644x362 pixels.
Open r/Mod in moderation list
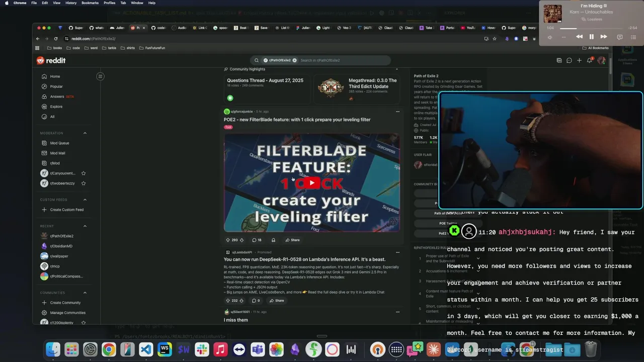50,163
